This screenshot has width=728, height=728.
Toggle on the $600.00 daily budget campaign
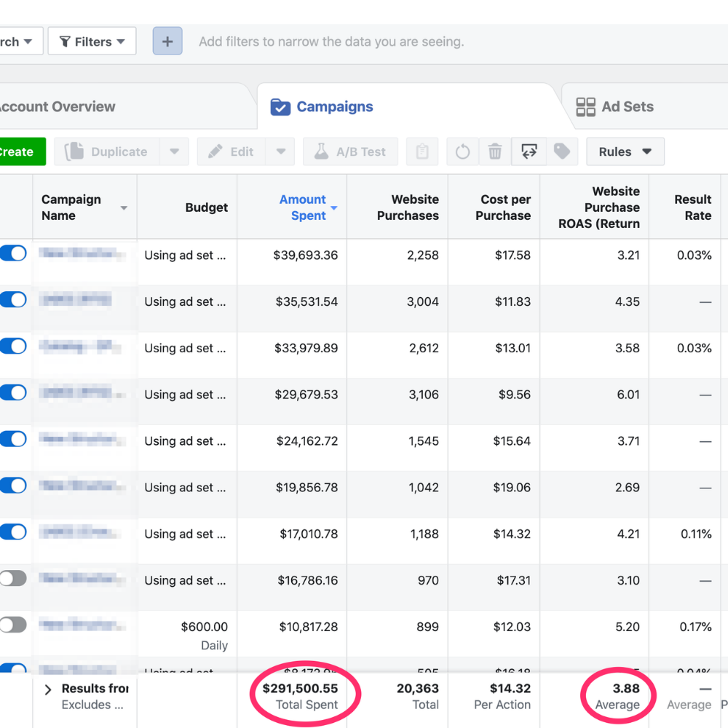[13, 625]
